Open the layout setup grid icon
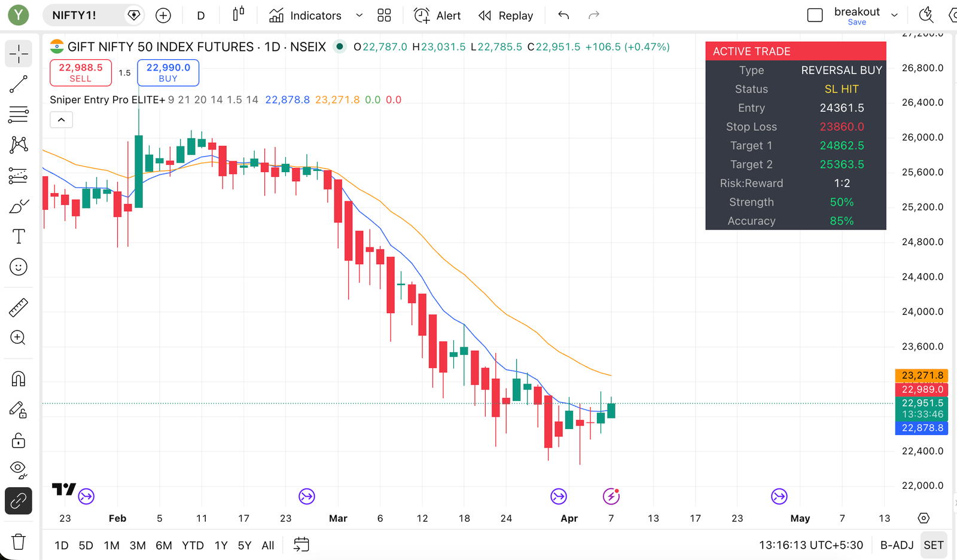This screenshot has width=957, height=560. (x=384, y=16)
